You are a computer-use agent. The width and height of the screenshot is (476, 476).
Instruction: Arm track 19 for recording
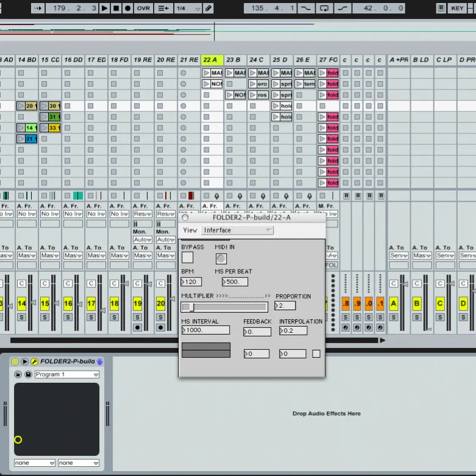pos(138,328)
